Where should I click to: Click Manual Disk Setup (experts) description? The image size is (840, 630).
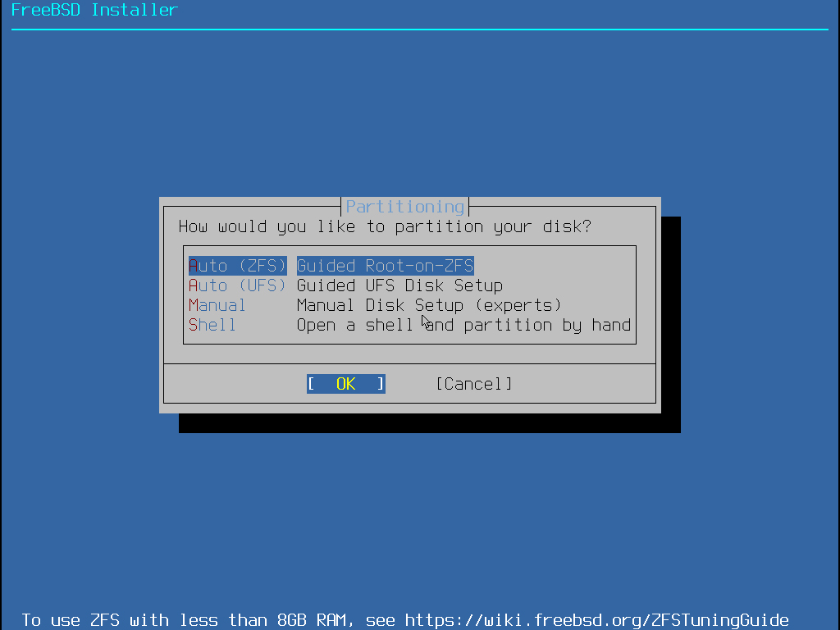429,305
